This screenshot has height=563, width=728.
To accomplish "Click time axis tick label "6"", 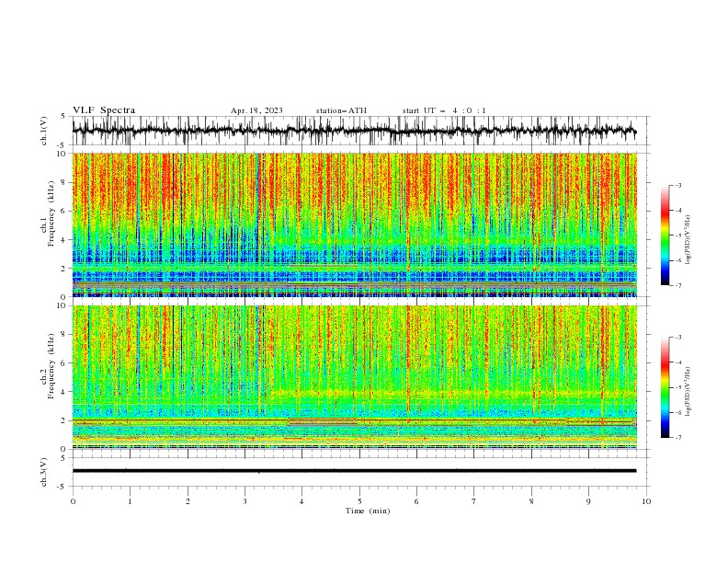I will [416, 501].
